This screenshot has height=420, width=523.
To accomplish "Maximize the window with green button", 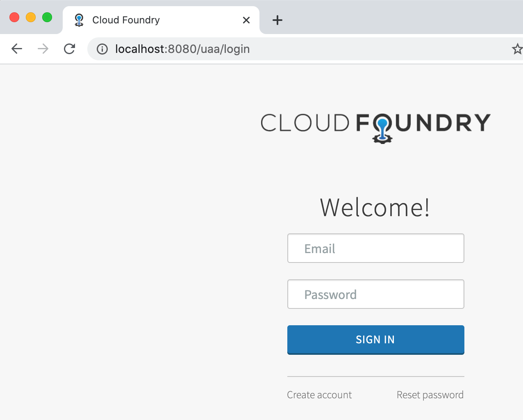I will coord(47,17).
